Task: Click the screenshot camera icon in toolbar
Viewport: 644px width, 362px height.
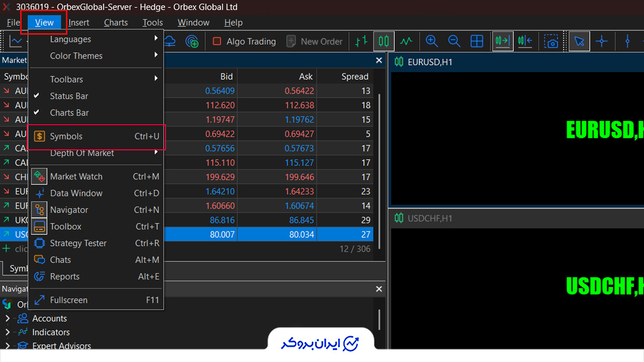Action: coord(551,41)
